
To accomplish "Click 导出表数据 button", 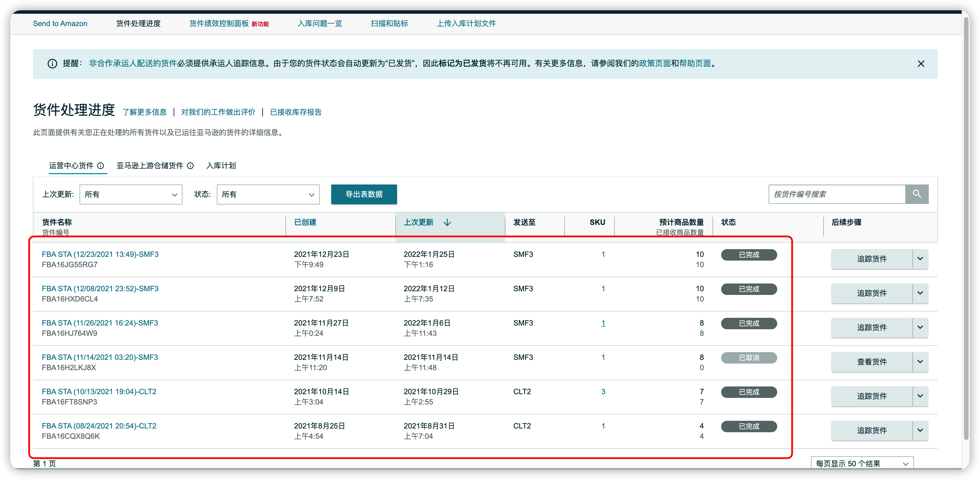I will (x=364, y=194).
